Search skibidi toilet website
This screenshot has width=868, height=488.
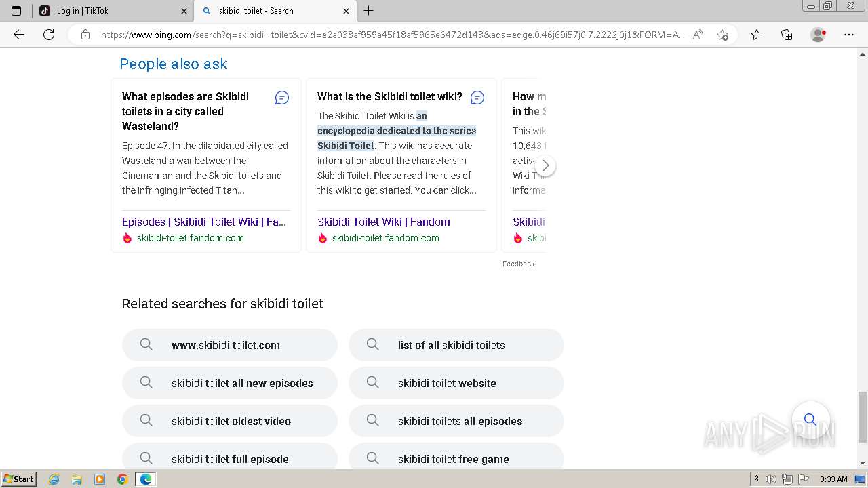(x=456, y=383)
